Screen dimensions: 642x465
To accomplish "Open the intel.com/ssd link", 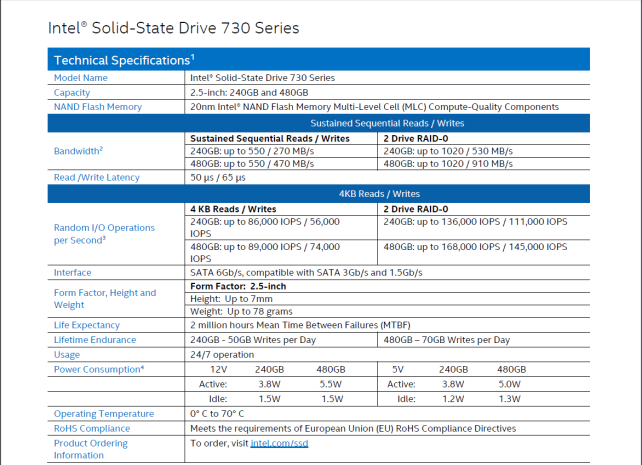I will click(x=279, y=443).
